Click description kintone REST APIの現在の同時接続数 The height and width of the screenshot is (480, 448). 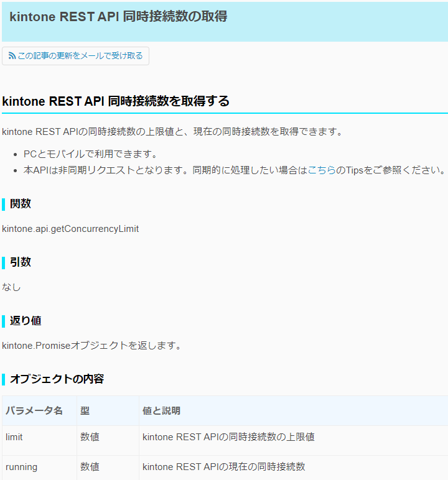pyautogui.click(x=224, y=466)
